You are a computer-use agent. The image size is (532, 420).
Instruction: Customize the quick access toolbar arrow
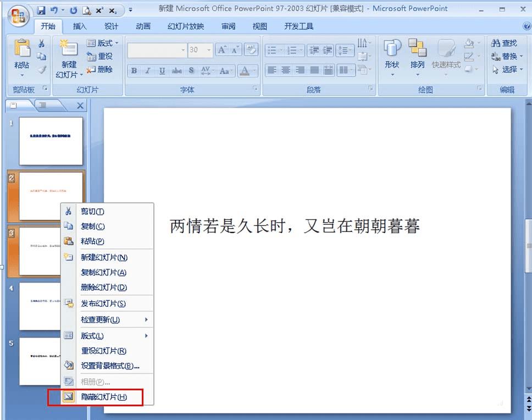pyautogui.click(x=130, y=10)
